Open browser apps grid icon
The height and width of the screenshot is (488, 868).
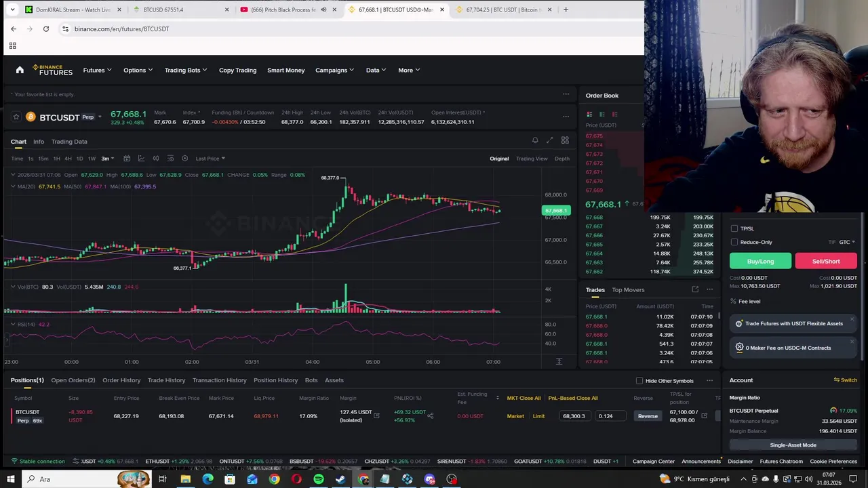(12, 45)
